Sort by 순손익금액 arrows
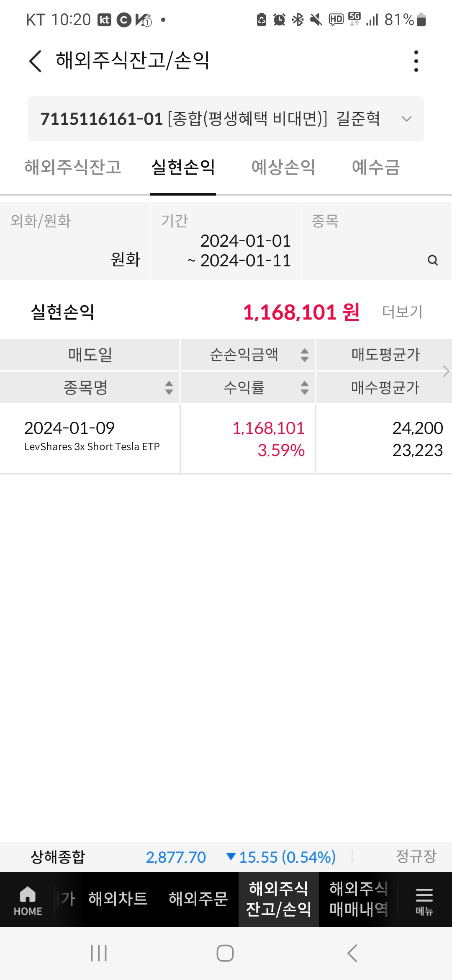This screenshot has height=980, width=452. click(x=305, y=355)
